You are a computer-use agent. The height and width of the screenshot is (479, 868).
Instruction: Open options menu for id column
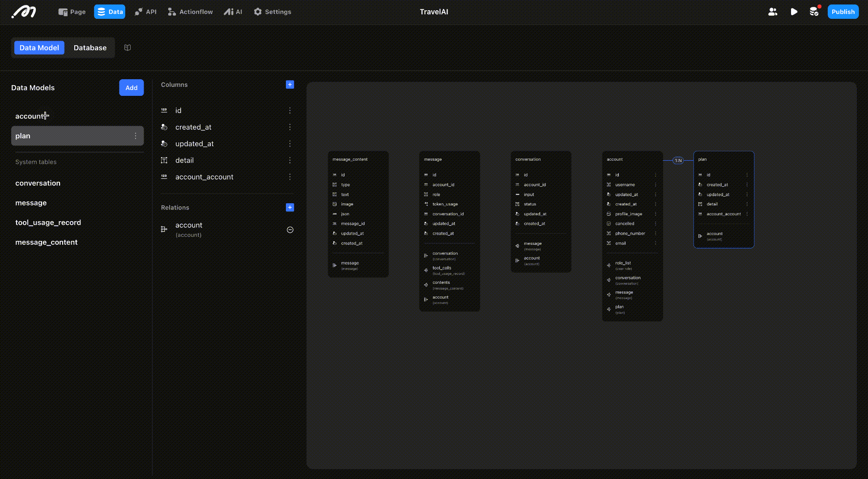point(290,111)
